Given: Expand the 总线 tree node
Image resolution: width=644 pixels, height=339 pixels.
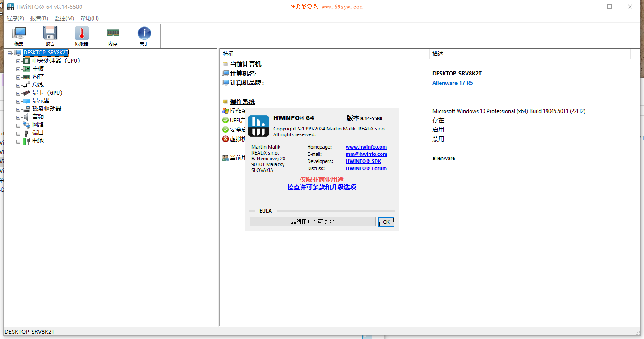Looking at the screenshot, I should pos(18,85).
